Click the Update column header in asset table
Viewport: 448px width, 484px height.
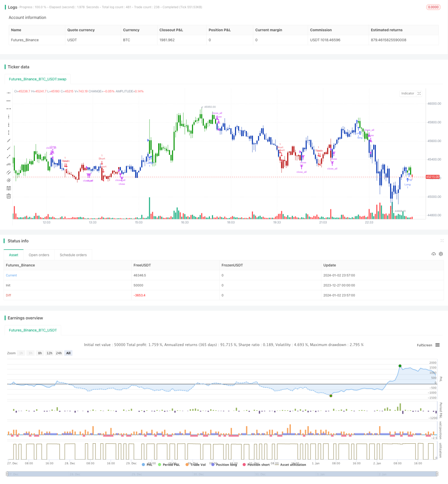click(329, 265)
